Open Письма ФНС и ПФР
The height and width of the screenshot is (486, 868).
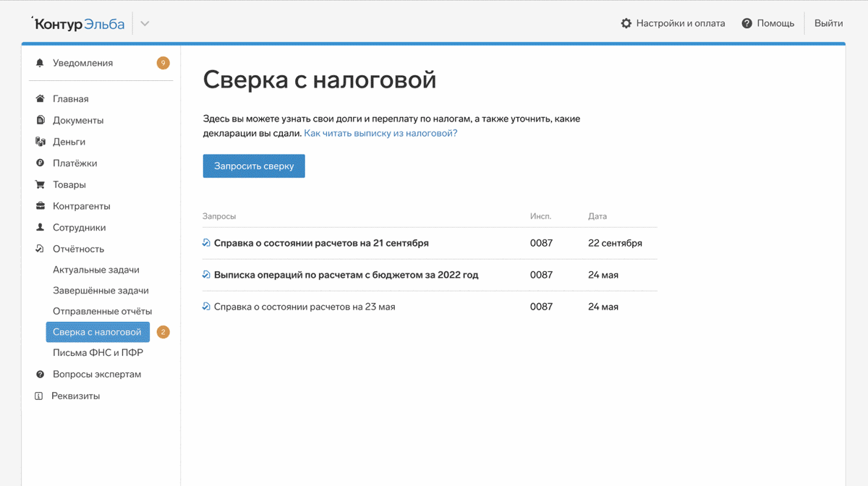(x=98, y=353)
